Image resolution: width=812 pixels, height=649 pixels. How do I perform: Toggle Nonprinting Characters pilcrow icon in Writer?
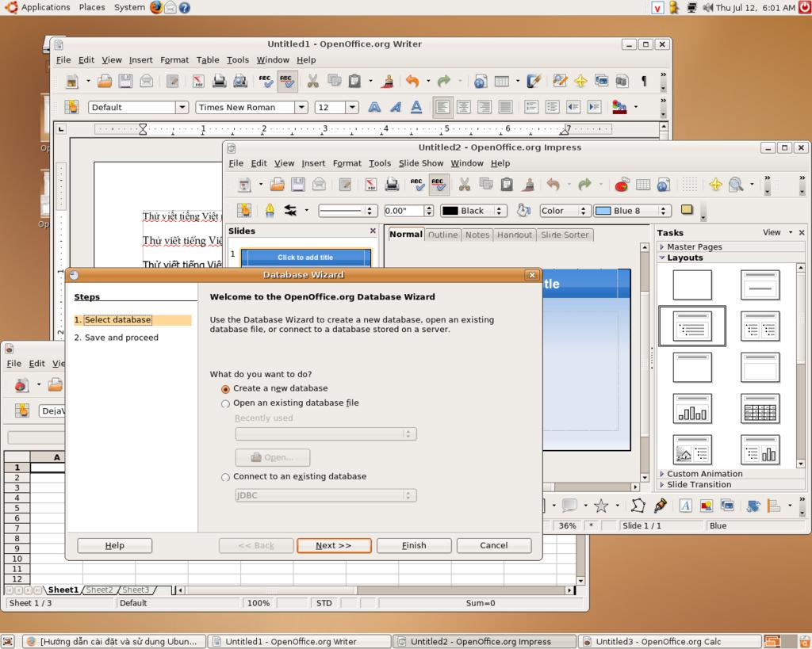[643, 81]
